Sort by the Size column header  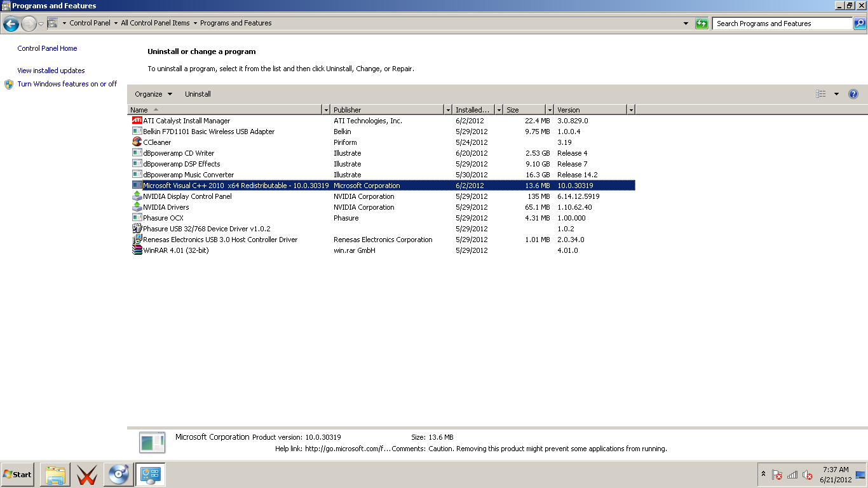click(x=525, y=110)
